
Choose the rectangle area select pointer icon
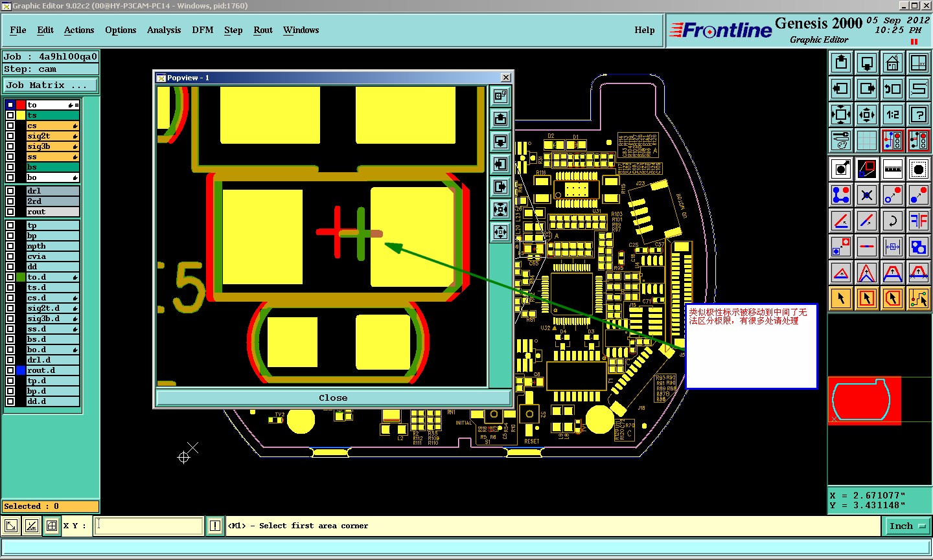point(867,298)
